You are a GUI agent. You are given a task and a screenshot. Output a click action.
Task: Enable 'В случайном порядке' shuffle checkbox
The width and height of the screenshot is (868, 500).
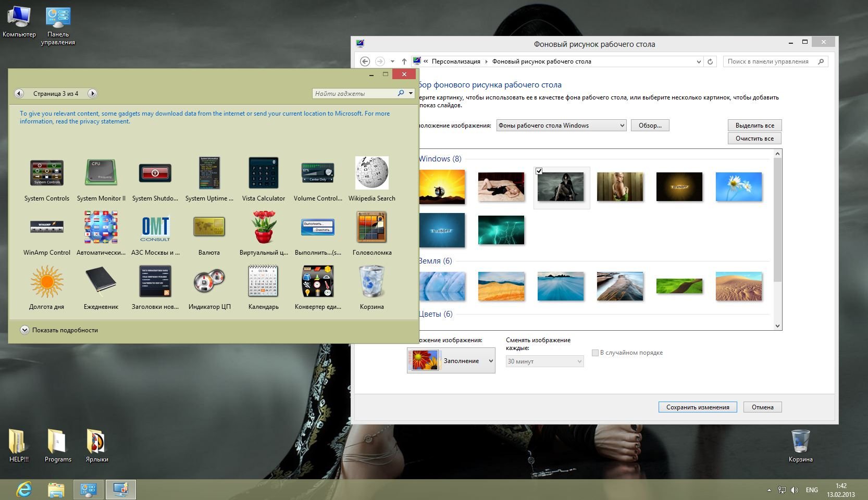click(x=595, y=353)
